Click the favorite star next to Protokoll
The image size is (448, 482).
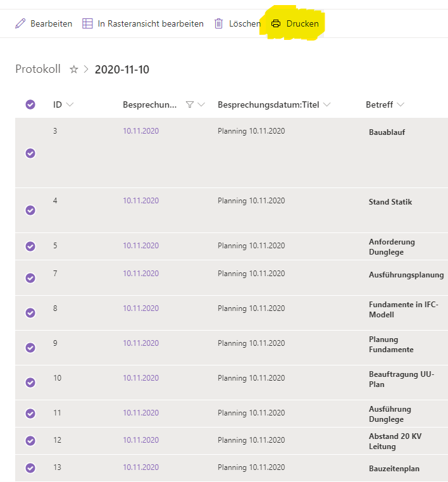[x=73, y=70]
